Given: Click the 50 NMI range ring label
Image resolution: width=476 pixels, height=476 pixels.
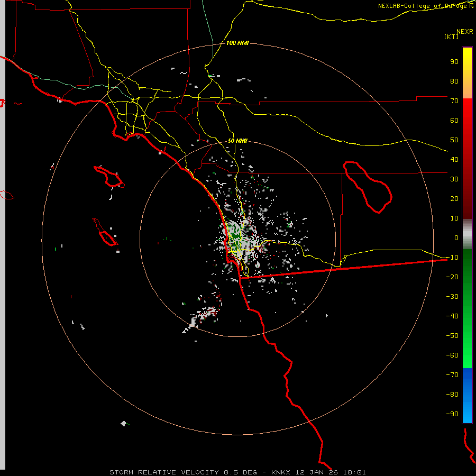Looking at the screenshot, I should coord(237,141).
